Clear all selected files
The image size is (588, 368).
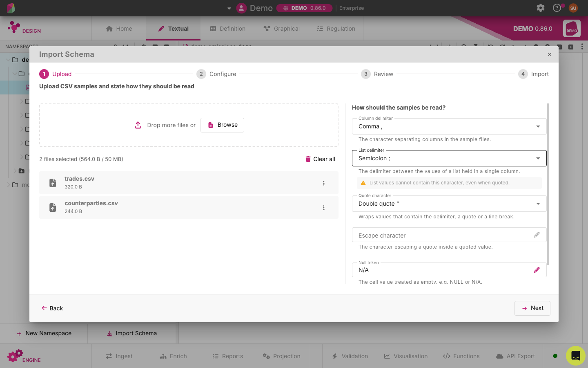(320, 159)
